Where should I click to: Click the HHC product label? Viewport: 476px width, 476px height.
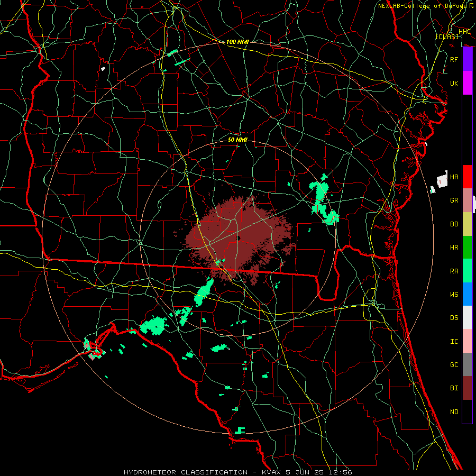(x=464, y=32)
